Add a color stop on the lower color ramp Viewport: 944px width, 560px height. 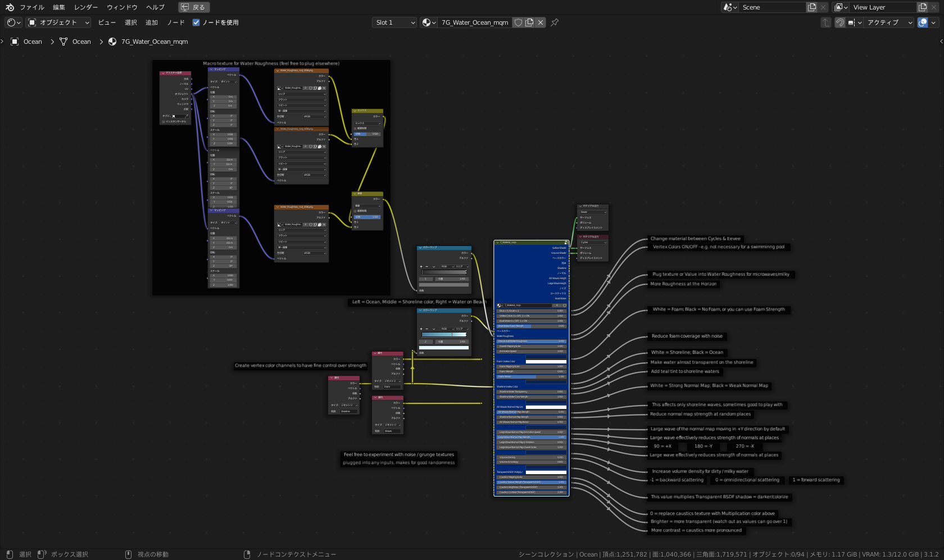pos(421,329)
